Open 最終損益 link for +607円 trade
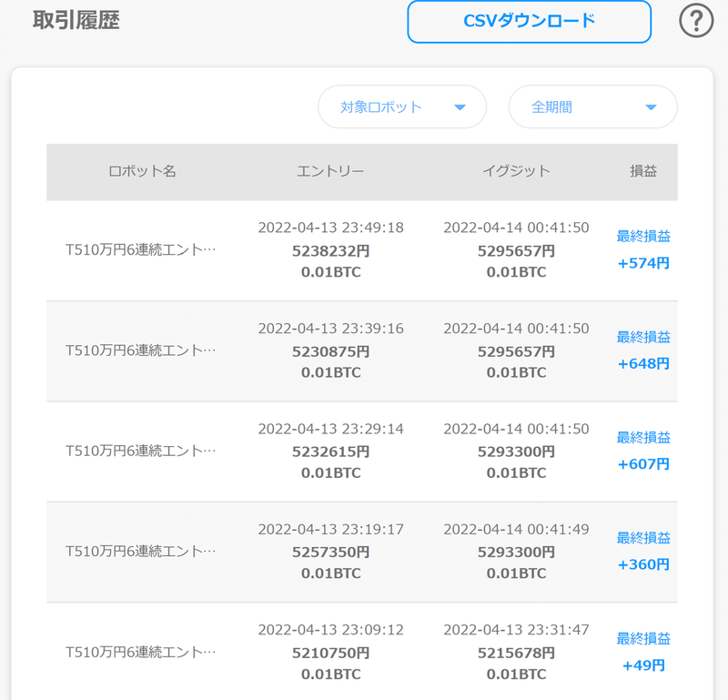 pyautogui.click(x=643, y=438)
